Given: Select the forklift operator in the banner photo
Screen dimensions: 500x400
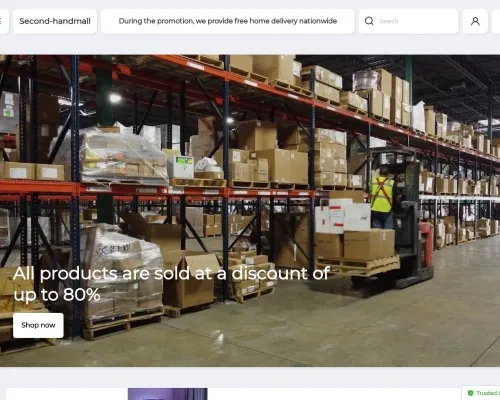Looking at the screenshot, I should [382, 197].
